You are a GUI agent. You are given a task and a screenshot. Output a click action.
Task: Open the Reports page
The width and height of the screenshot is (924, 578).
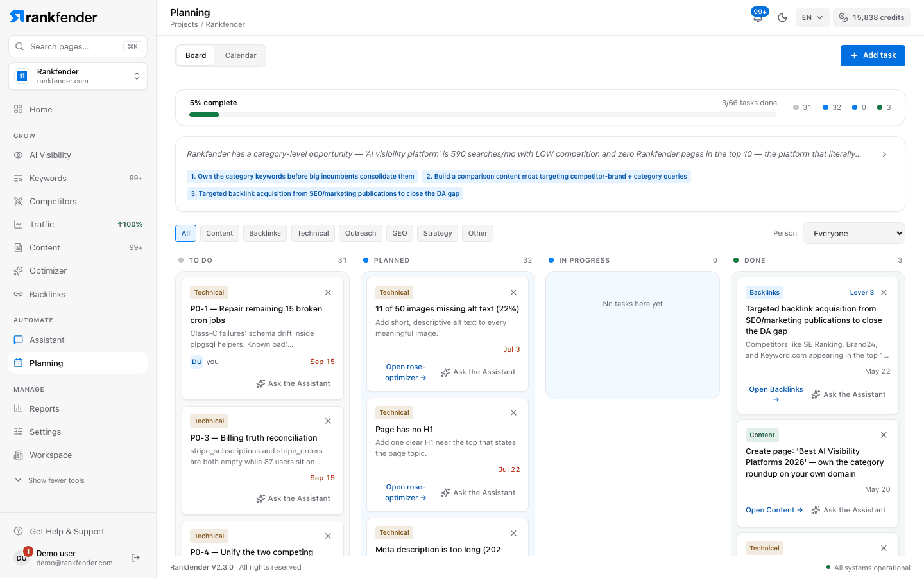(x=78, y=408)
